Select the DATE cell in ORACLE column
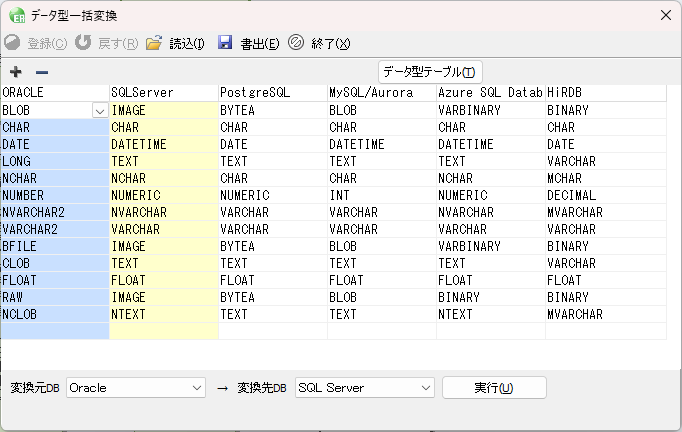Screen dimensions: 682x432 pyautogui.click(x=55, y=144)
